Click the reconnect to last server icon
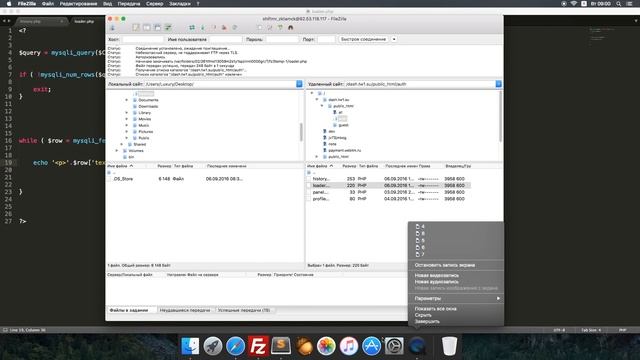Viewport: 640px width, 360px height. tap(235, 27)
